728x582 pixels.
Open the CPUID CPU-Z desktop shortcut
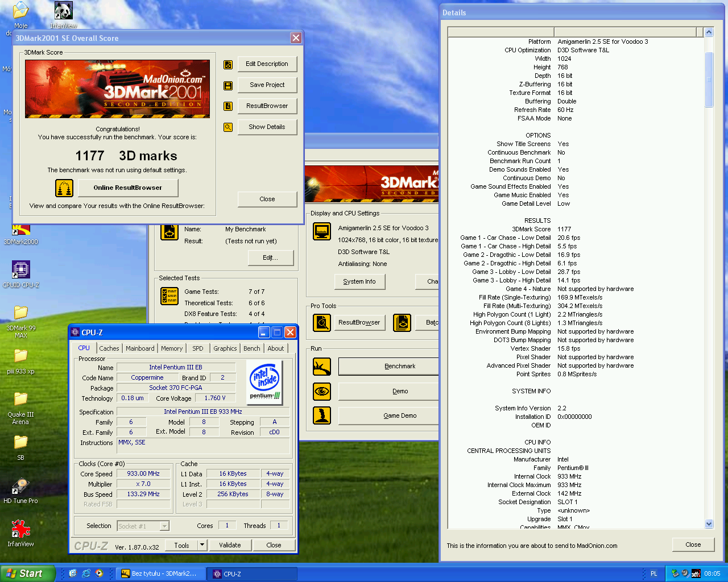(x=21, y=275)
